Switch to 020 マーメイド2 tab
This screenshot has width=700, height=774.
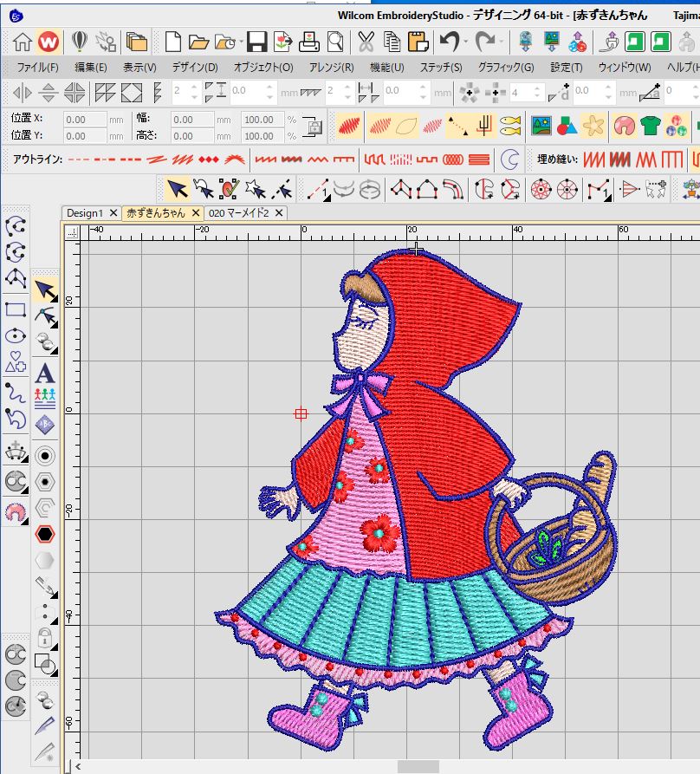click(x=239, y=213)
